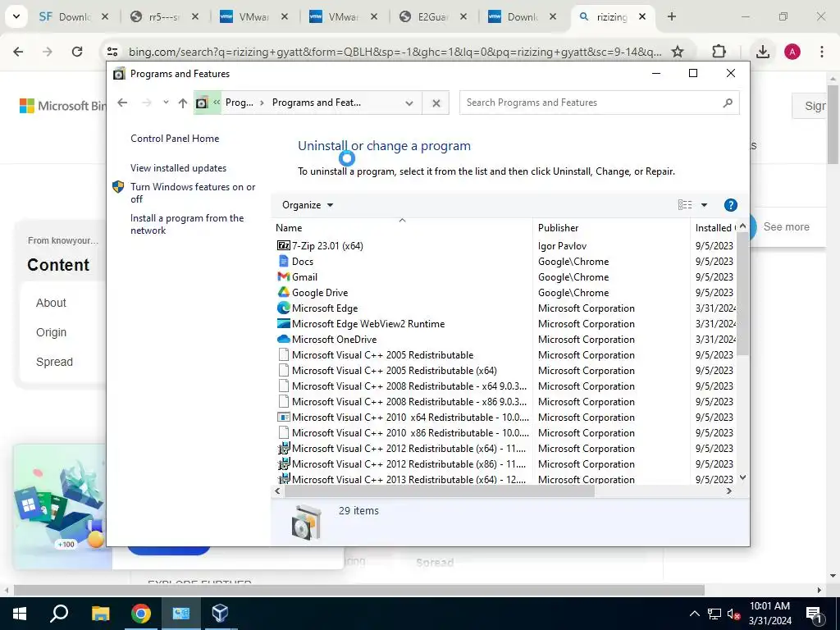Viewport: 840px width, 630px height.
Task: Click the Chrome icon on the taskbar
Action: [141, 614]
